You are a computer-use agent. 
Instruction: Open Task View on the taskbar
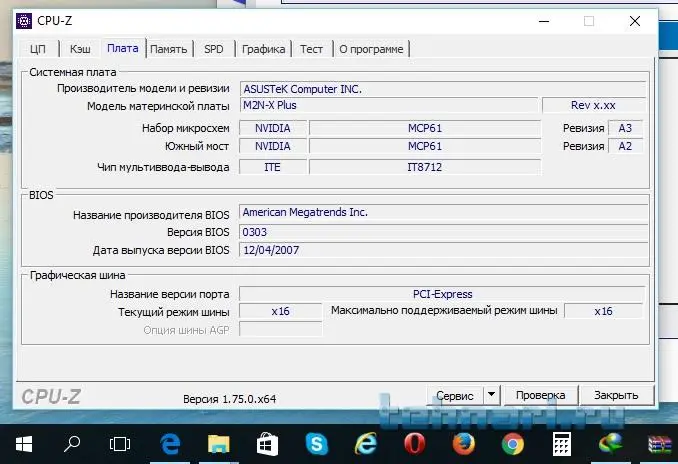pos(120,444)
